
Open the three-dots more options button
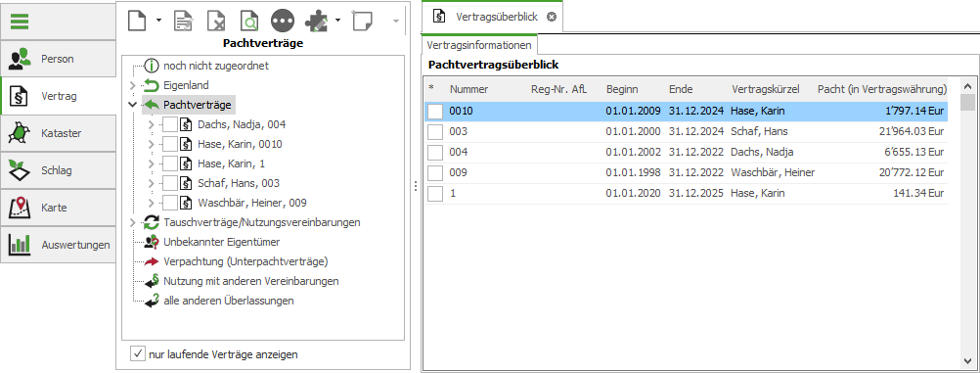coord(283,21)
